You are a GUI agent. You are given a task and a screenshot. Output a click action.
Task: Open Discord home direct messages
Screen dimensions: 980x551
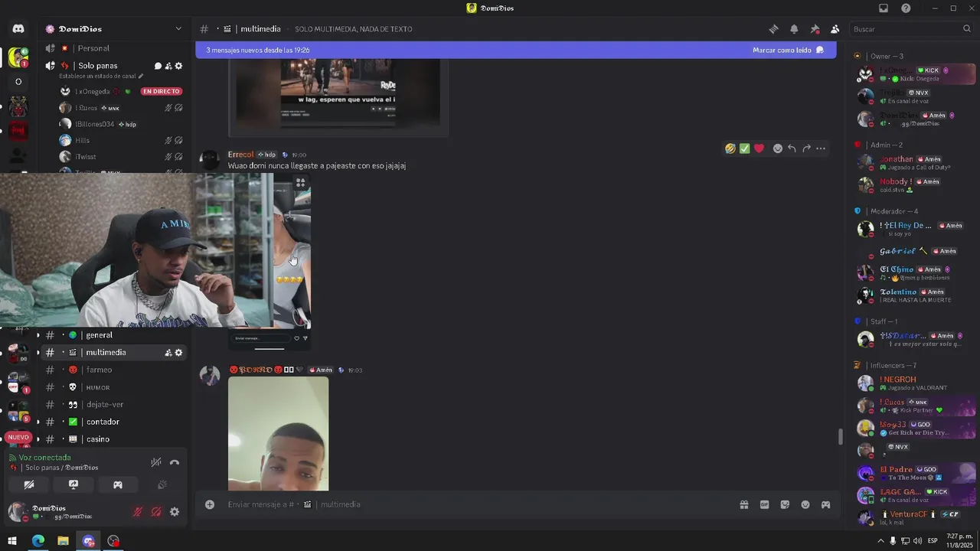click(18, 28)
